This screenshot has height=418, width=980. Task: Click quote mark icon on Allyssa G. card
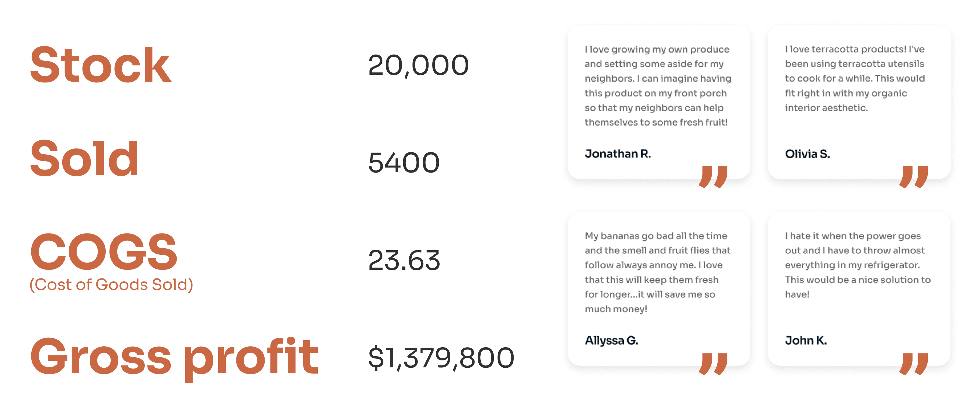pyautogui.click(x=713, y=364)
